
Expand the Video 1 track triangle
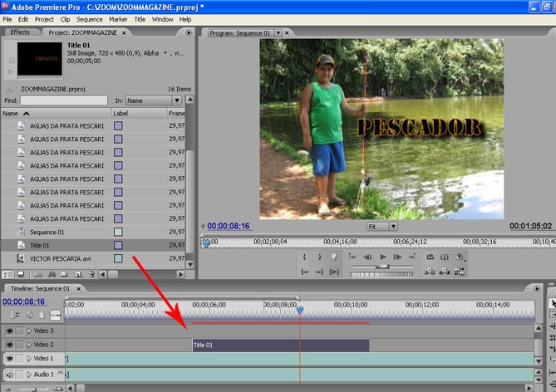coord(28,359)
